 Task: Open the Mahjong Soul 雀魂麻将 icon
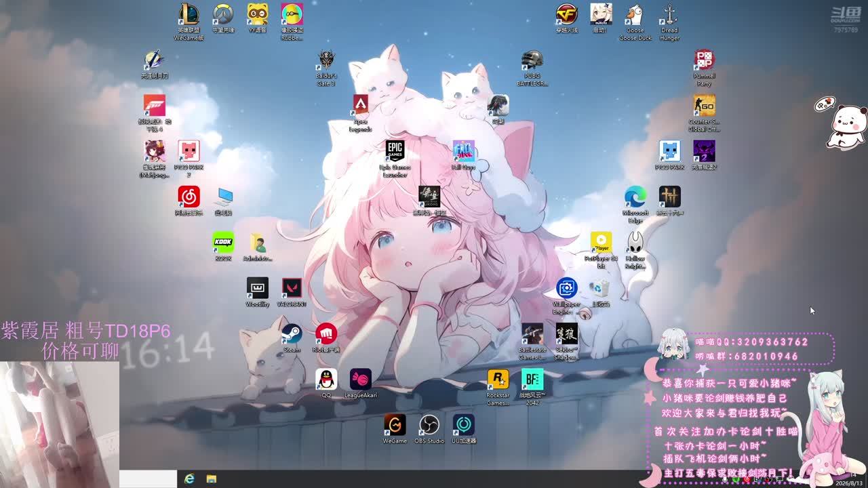click(x=154, y=150)
